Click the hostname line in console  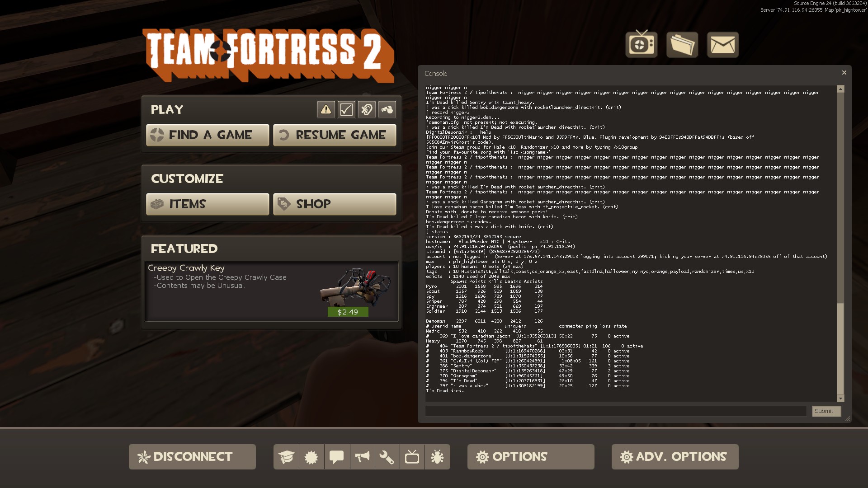(498, 242)
